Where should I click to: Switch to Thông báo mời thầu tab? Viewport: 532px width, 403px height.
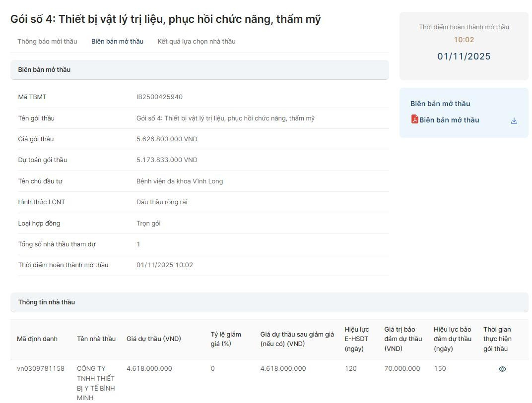pyautogui.click(x=47, y=41)
